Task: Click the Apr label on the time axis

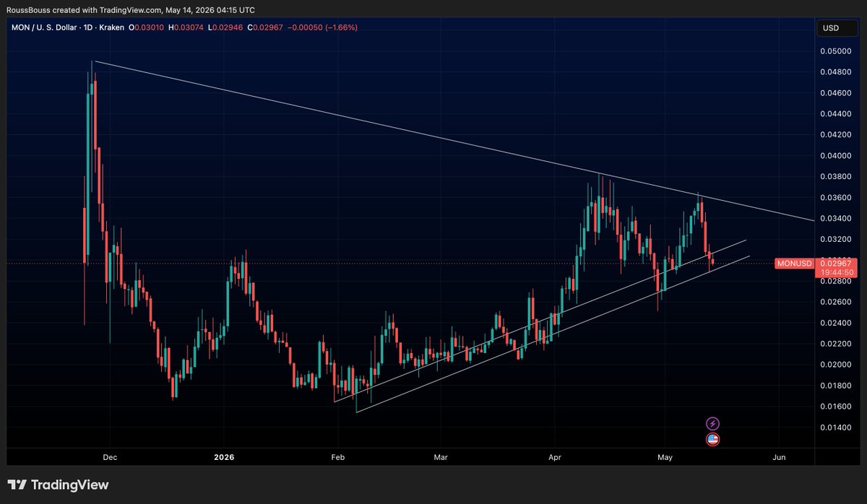Action: (x=554, y=457)
